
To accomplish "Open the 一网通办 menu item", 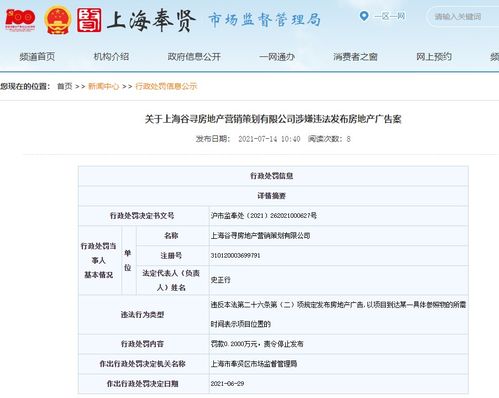I will (277, 57).
